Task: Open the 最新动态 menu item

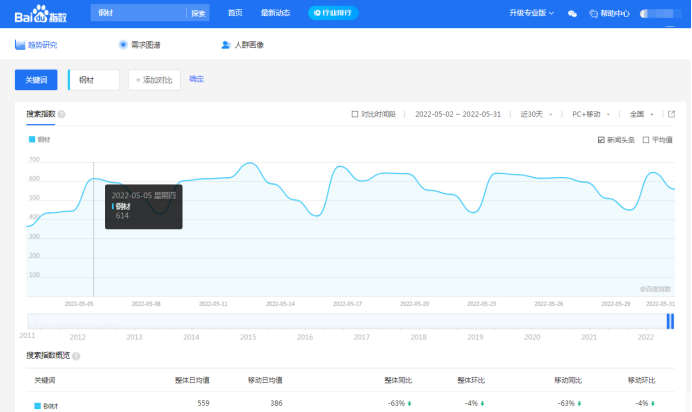Action: pos(275,13)
